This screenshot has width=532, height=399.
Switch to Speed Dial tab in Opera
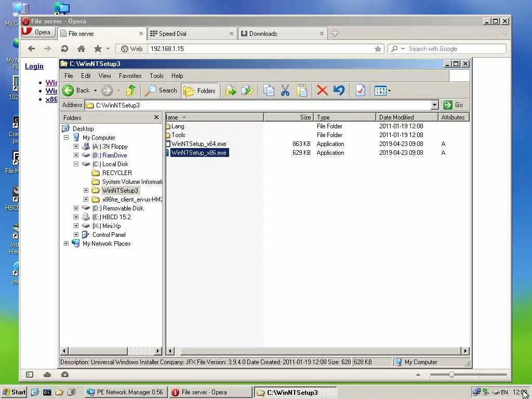(x=191, y=34)
